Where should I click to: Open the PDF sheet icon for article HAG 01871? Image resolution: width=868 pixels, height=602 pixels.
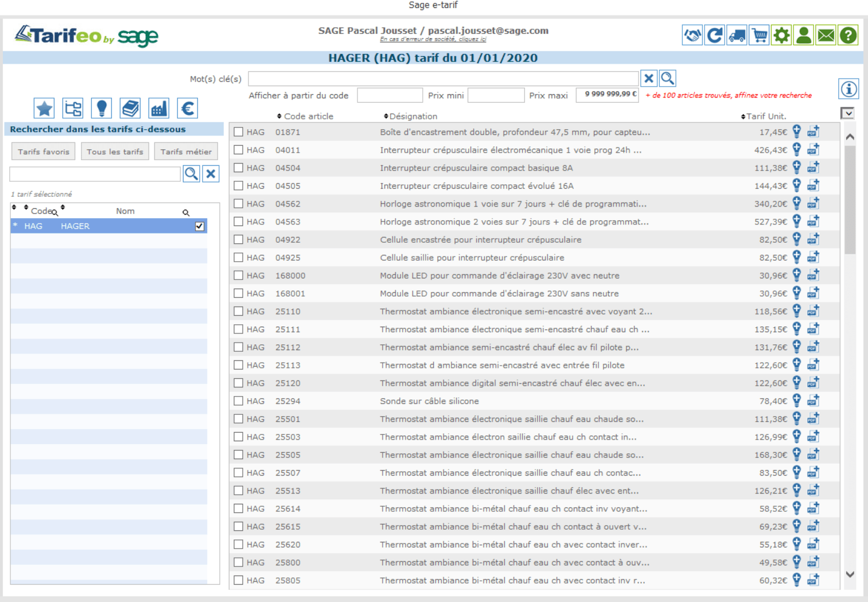[813, 131]
